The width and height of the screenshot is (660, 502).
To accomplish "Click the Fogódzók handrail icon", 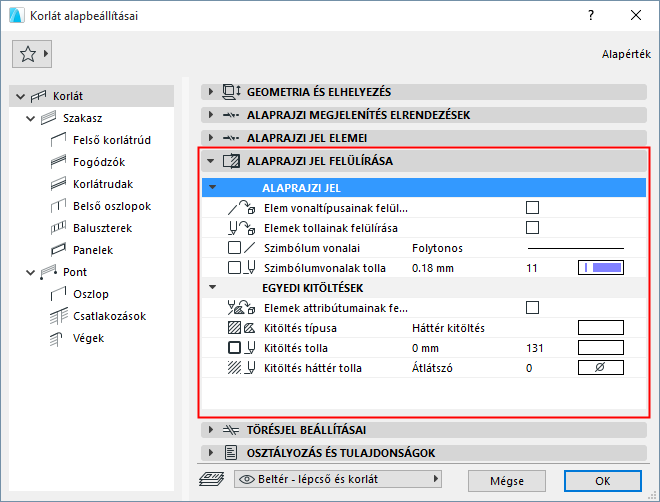I will [x=59, y=162].
